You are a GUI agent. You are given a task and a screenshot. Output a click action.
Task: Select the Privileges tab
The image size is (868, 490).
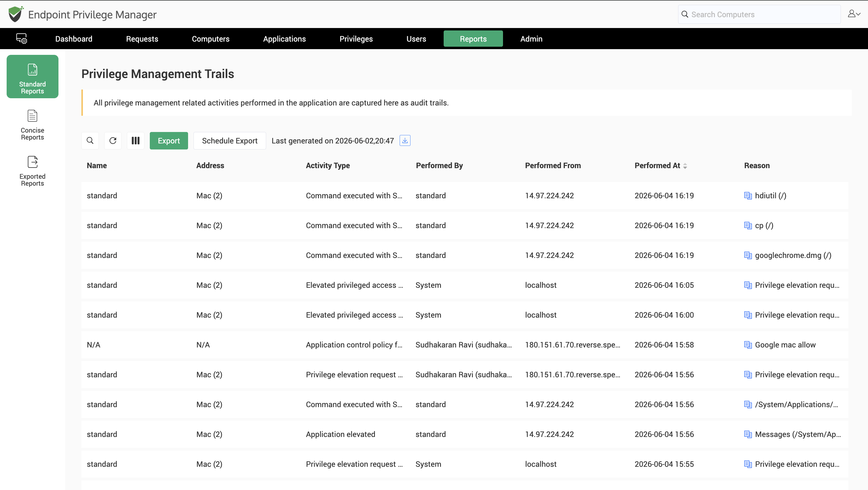[356, 39]
